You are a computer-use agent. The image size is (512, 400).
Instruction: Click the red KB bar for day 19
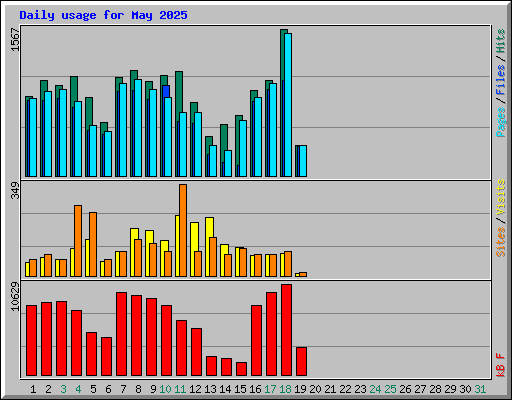pyautogui.click(x=301, y=362)
